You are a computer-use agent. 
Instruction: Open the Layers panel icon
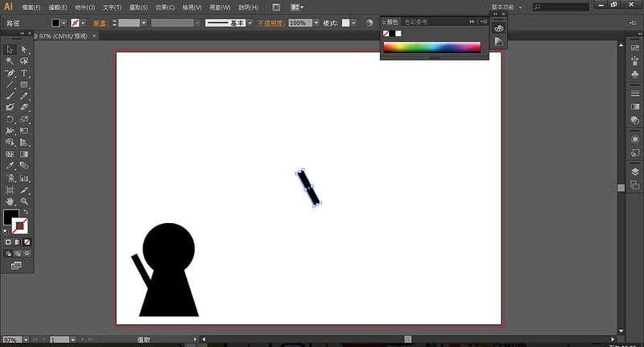tap(634, 171)
